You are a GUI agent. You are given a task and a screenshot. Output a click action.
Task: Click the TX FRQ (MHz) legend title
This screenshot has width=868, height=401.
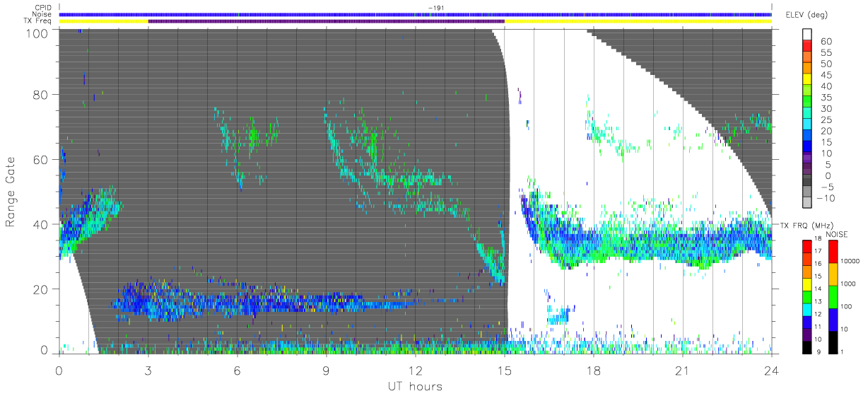coord(807,226)
